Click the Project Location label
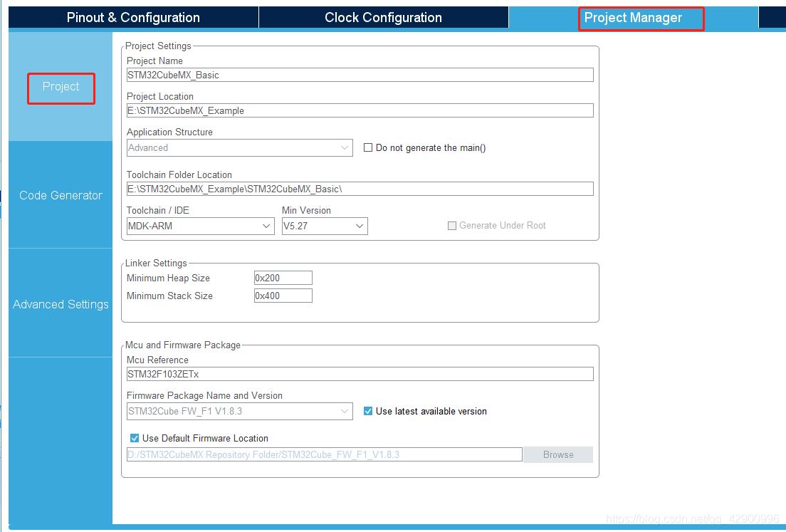Image resolution: width=786 pixels, height=532 pixels. click(x=160, y=96)
